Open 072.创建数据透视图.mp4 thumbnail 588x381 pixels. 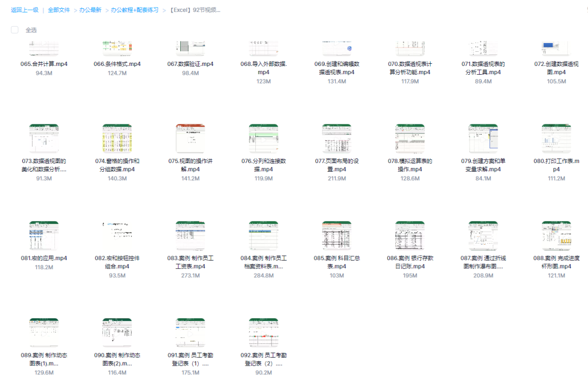(556, 48)
